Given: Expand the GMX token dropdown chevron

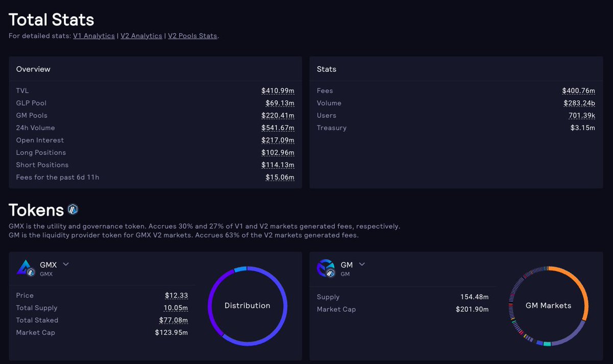Looking at the screenshot, I should (x=65, y=264).
